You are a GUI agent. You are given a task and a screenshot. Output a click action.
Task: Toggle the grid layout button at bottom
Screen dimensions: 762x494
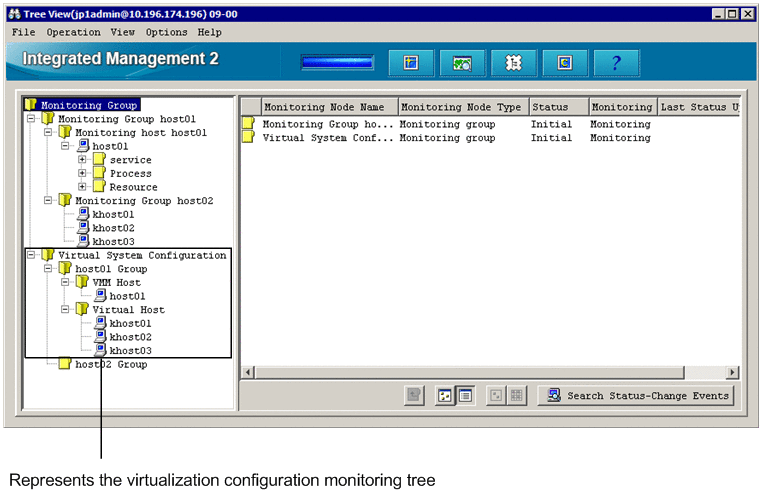tap(515, 396)
